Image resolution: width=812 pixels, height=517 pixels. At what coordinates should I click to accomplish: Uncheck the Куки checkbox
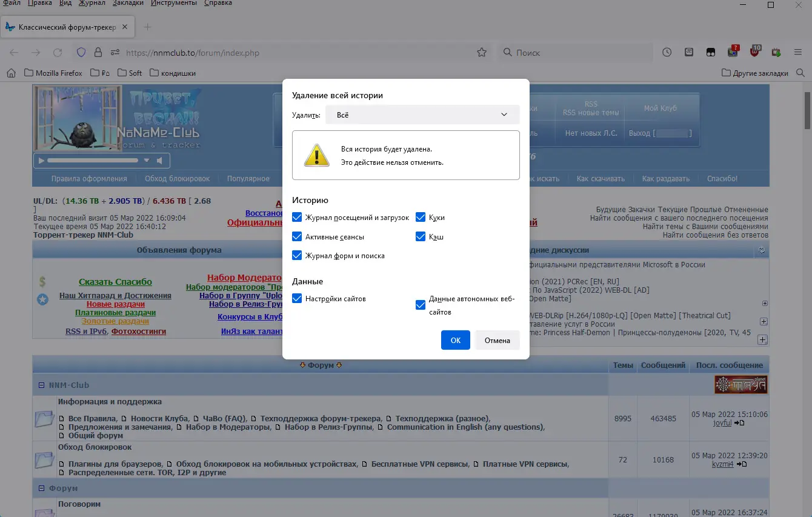click(x=421, y=217)
